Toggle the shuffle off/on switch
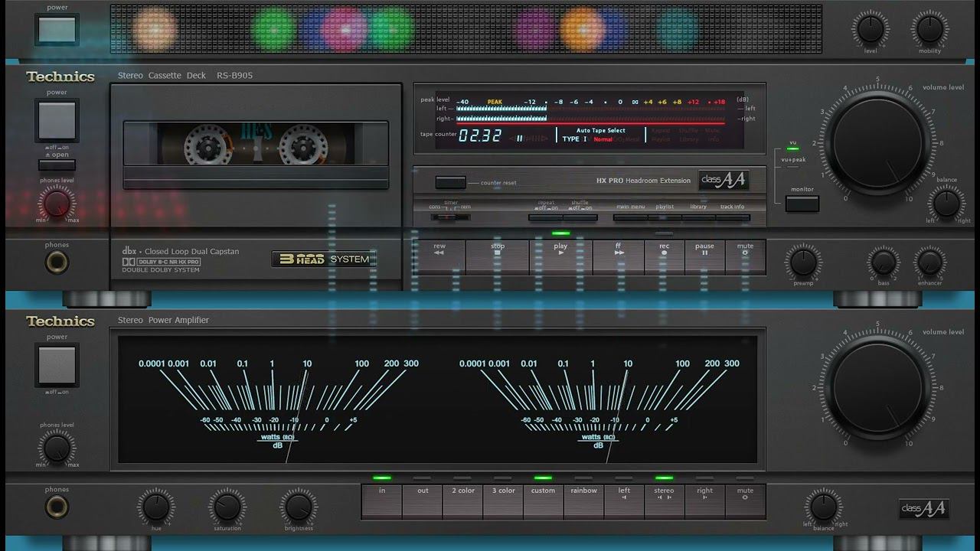 (580, 217)
